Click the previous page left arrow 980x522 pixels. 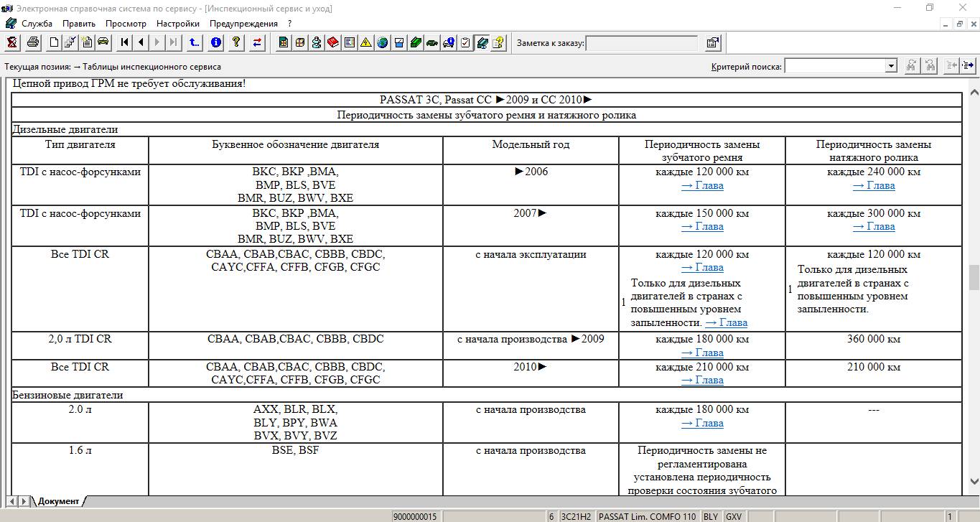(141, 42)
